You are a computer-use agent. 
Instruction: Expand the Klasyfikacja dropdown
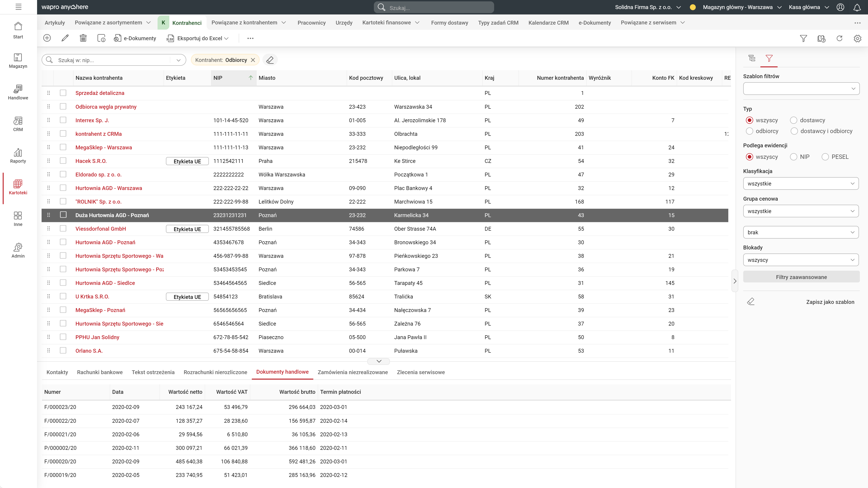point(801,183)
